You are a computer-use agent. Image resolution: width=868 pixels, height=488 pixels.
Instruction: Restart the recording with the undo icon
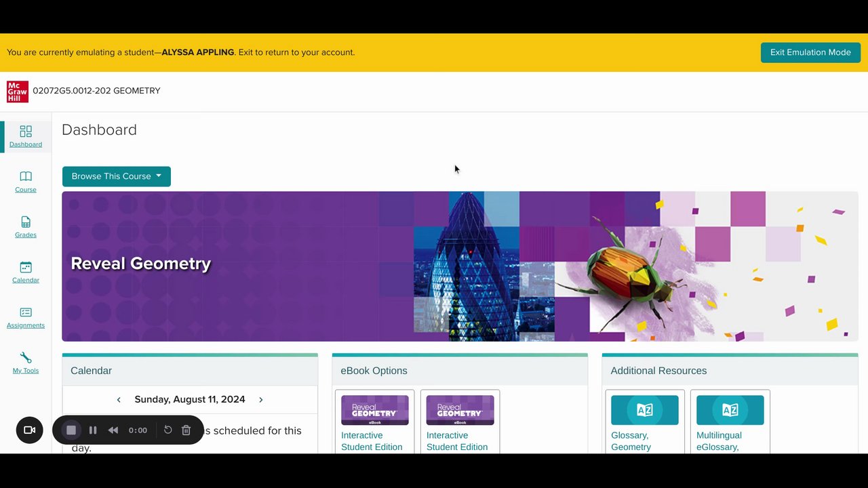click(x=167, y=430)
